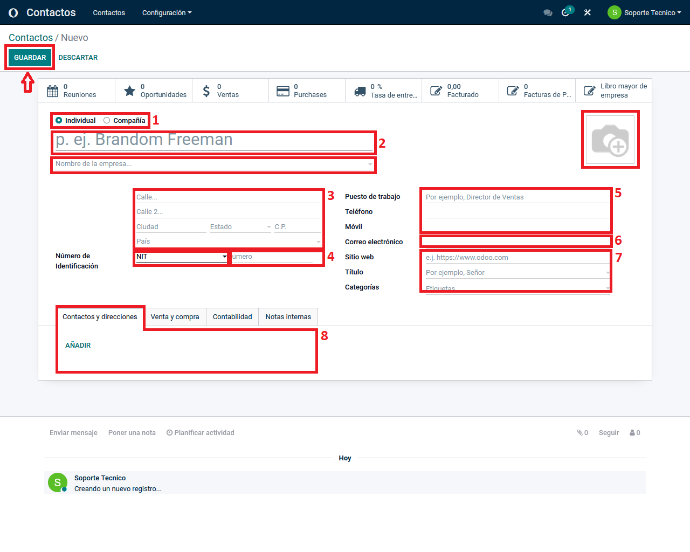Click the delivery truck icon
Viewport: 690px width, 552px height.
(x=359, y=91)
